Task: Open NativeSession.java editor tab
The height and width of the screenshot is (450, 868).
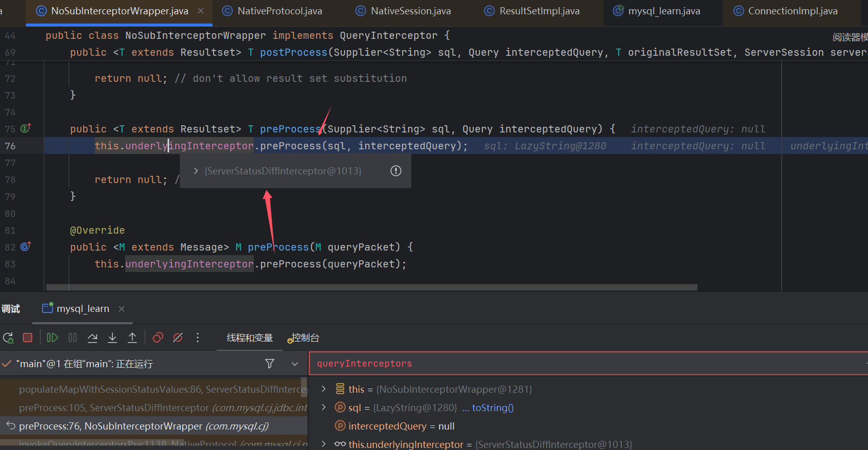Action: click(403, 11)
